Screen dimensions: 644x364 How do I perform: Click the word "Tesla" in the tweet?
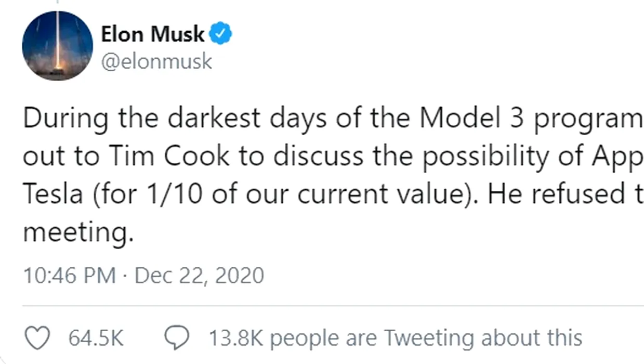coord(53,195)
